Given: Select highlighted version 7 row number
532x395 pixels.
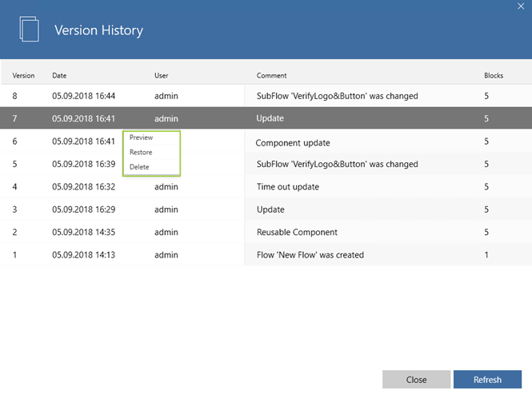Looking at the screenshot, I should click(x=14, y=118).
